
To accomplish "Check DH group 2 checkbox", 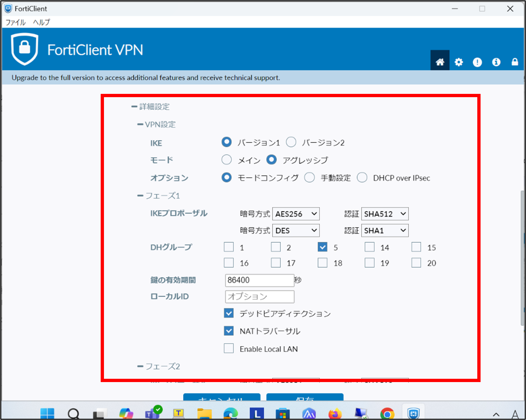I will click(x=276, y=247).
